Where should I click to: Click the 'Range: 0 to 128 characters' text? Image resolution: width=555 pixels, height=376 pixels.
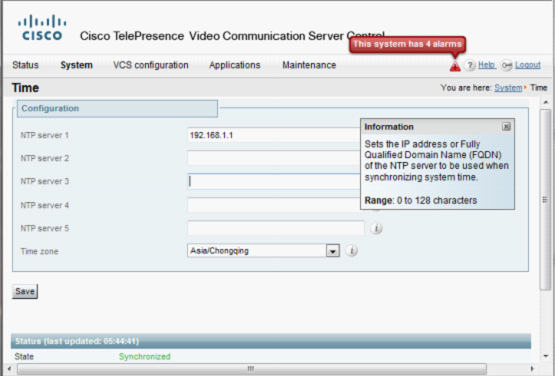[421, 201]
